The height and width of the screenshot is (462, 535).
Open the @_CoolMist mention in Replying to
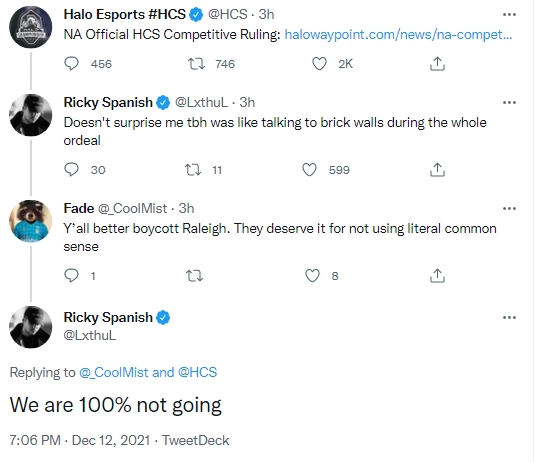click(114, 372)
